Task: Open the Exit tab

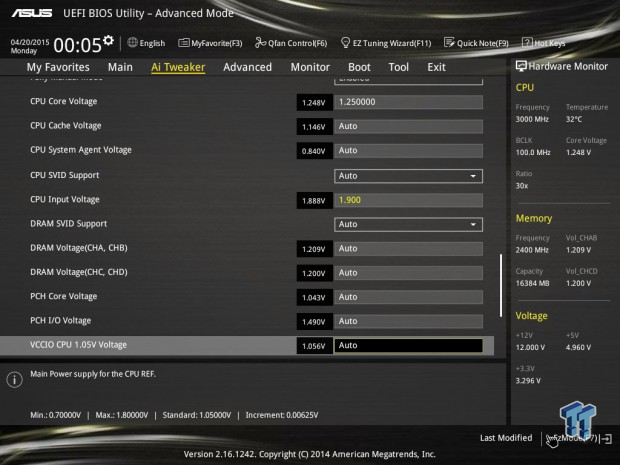Action: coord(437,67)
